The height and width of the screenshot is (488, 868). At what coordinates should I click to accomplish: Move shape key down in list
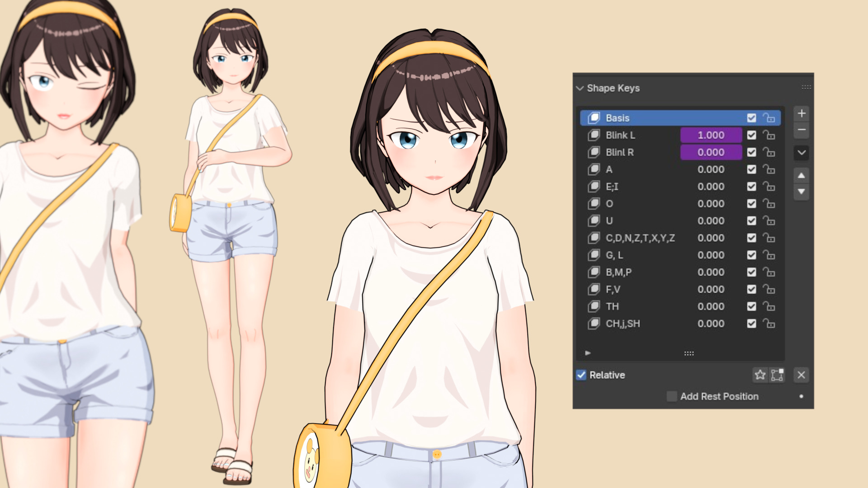click(x=802, y=192)
